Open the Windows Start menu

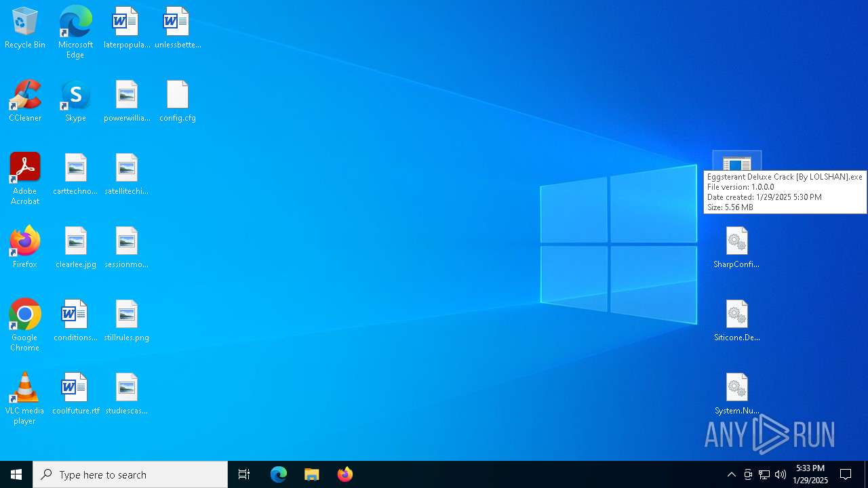[x=16, y=474]
